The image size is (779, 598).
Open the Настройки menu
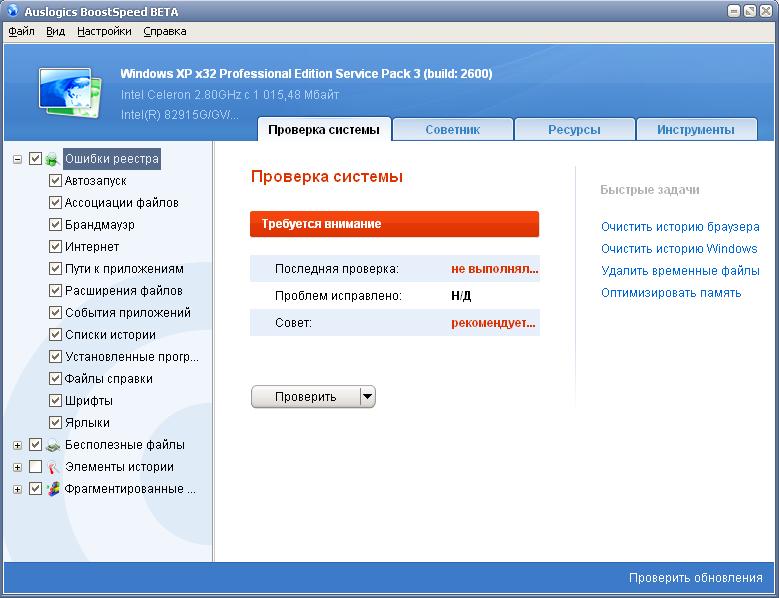tap(104, 31)
